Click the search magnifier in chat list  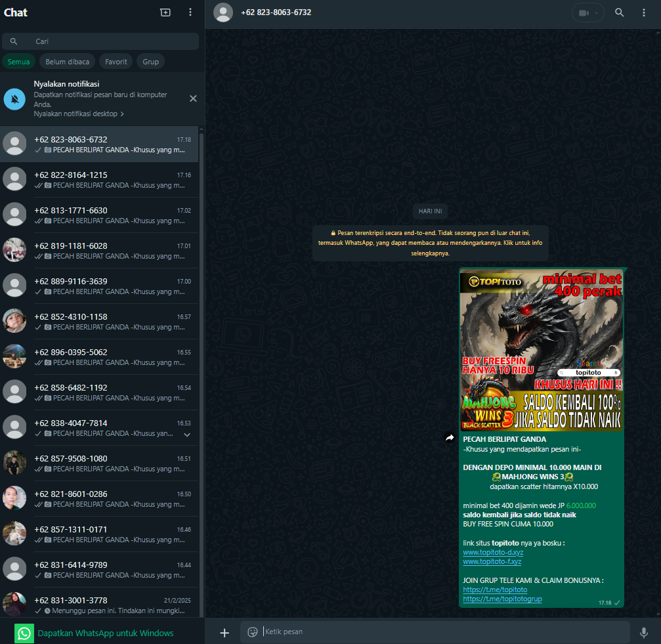click(x=14, y=41)
